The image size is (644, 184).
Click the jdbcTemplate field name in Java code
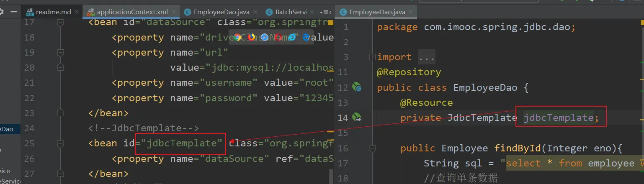point(558,118)
